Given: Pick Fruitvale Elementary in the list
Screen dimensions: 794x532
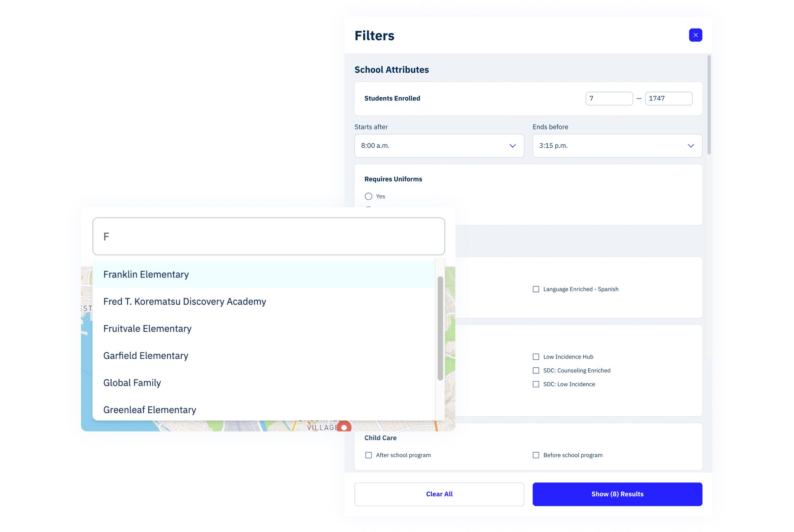Looking at the screenshot, I should pos(147,329).
